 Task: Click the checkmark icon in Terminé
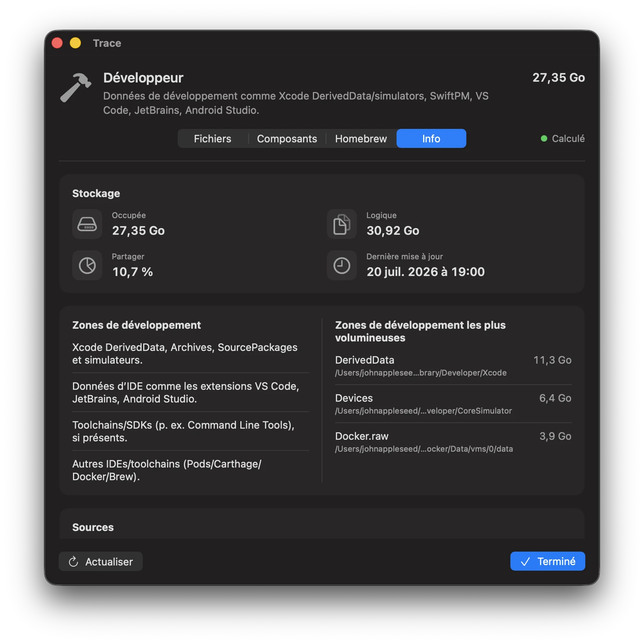(525, 562)
